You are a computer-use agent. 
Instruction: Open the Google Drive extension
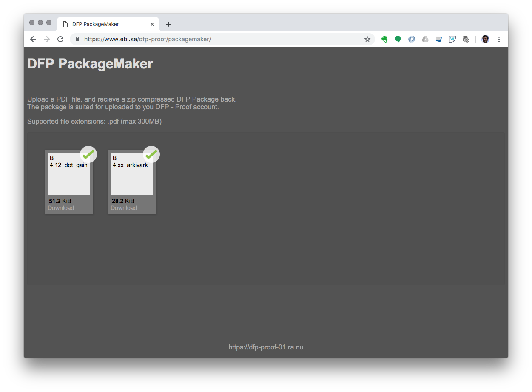click(x=425, y=39)
